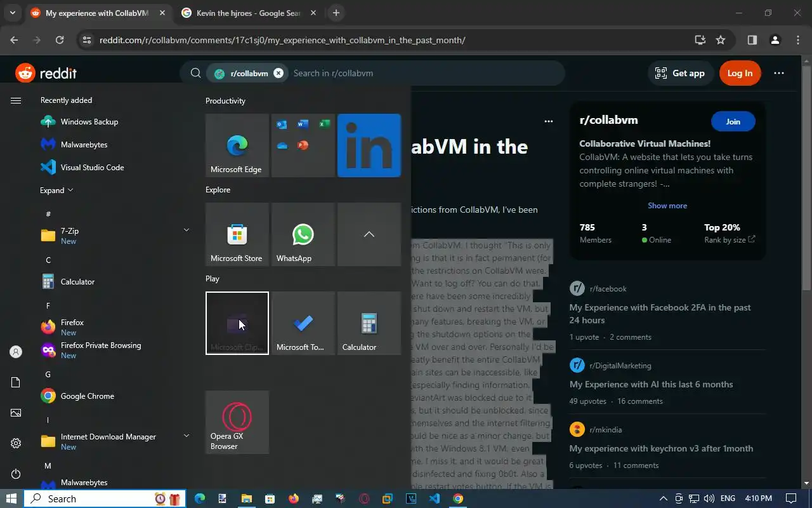Open the WhatsApp tile

pyautogui.click(x=303, y=234)
